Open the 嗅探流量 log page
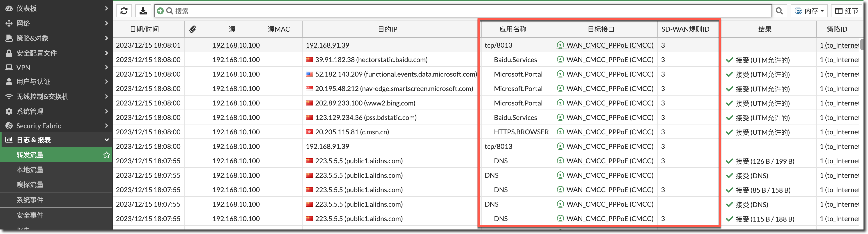The width and height of the screenshot is (868, 234). (30, 185)
